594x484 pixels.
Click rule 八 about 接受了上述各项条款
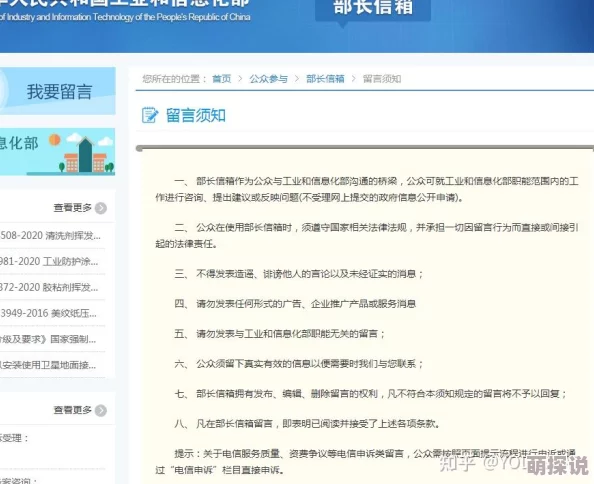click(x=307, y=423)
